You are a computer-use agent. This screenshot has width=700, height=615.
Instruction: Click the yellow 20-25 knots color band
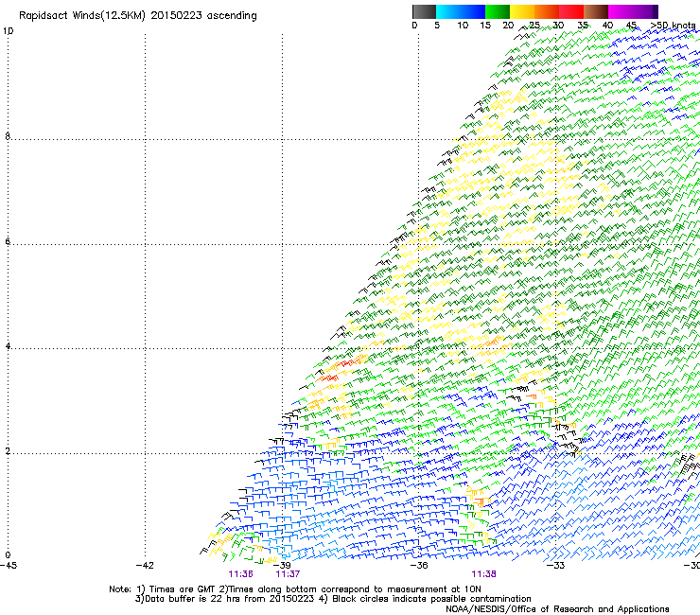point(522,11)
